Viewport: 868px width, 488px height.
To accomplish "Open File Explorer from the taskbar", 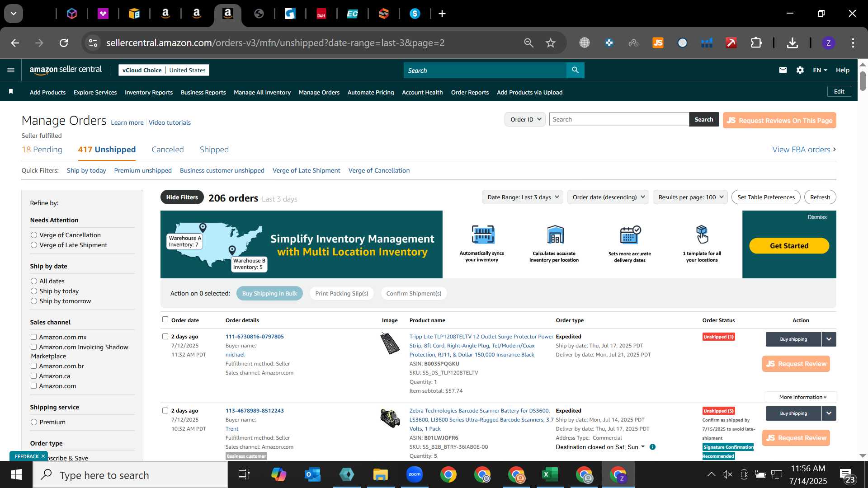I will (x=380, y=474).
